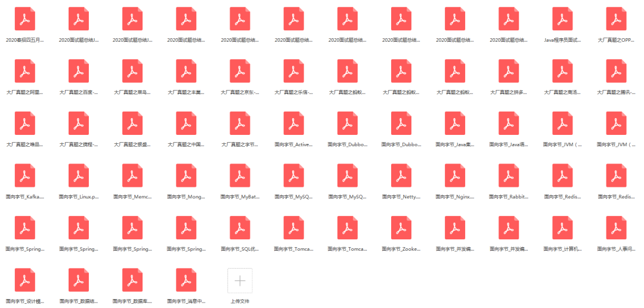This screenshot has width=644, height=308.
Task: Select the 面向字节_Active PDF icon
Action: [x=294, y=124]
